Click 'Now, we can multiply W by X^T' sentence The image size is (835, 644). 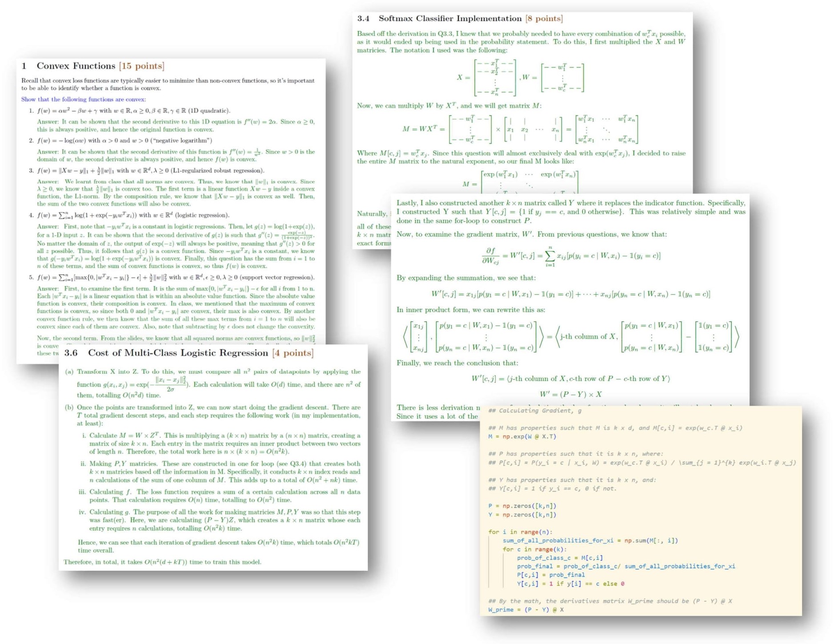[x=450, y=105]
